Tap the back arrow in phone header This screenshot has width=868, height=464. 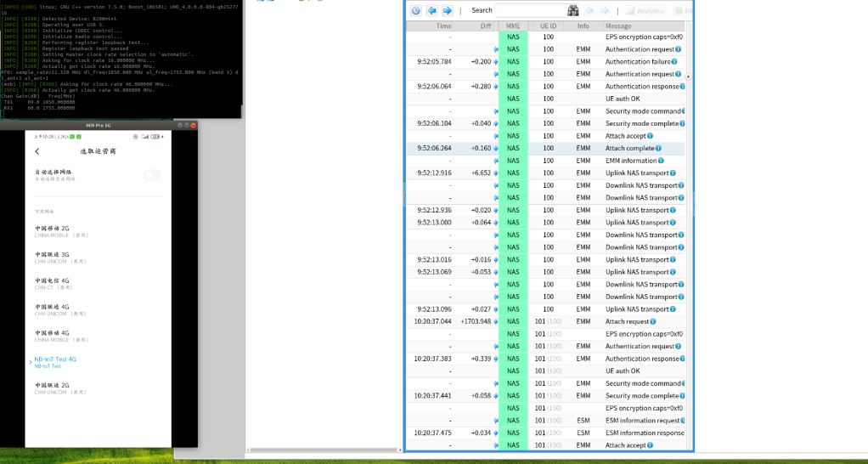pos(37,151)
